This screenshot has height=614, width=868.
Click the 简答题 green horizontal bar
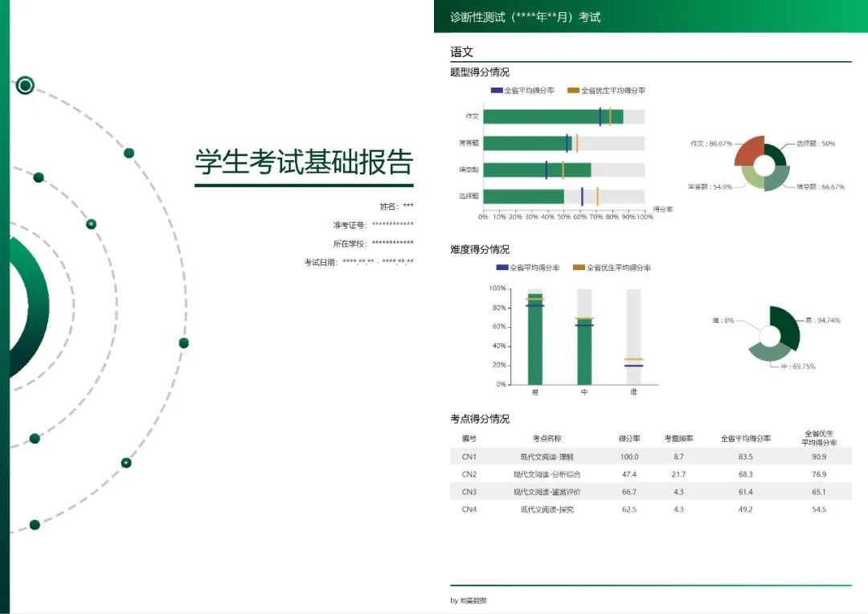pyautogui.click(x=527, y=143)
